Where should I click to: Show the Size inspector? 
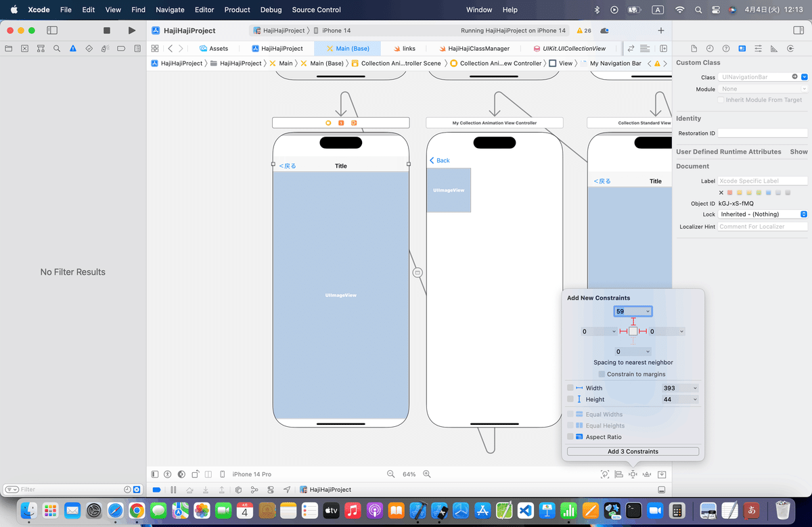[x=774, y=49]
